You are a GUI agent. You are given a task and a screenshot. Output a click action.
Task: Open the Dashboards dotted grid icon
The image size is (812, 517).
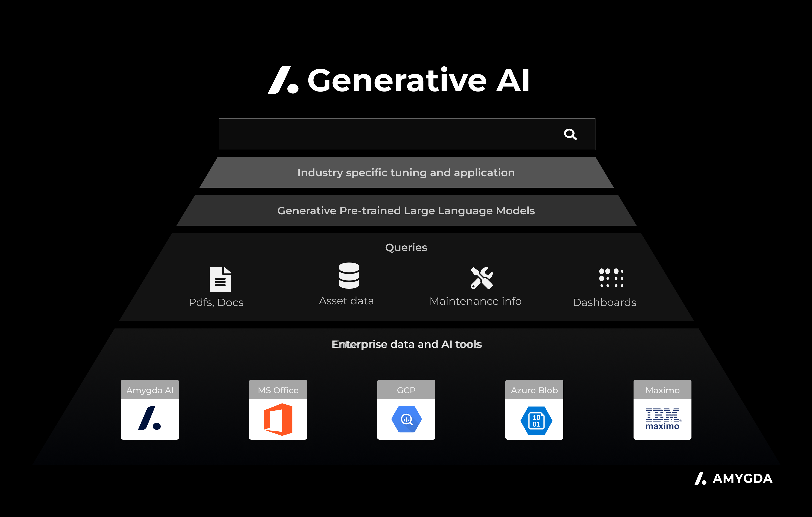click(x=611, y=278)
